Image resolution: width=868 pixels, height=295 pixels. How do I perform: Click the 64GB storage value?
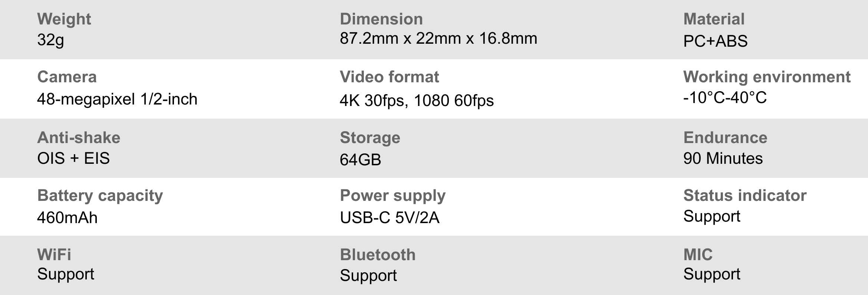pyautogui.click(x=360, y=160)
